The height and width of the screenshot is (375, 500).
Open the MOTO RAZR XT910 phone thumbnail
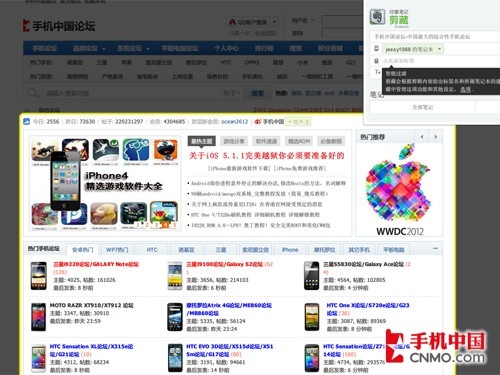[38, 317]
